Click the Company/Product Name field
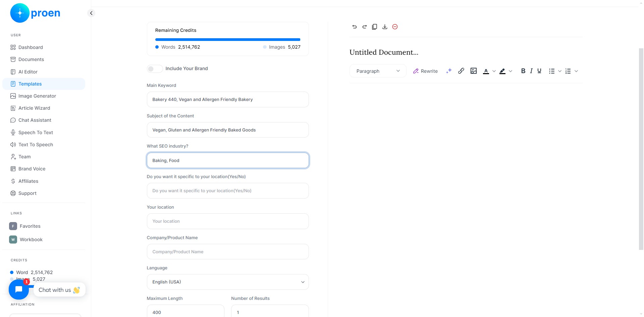644x317 pixels. click(228, 252)
